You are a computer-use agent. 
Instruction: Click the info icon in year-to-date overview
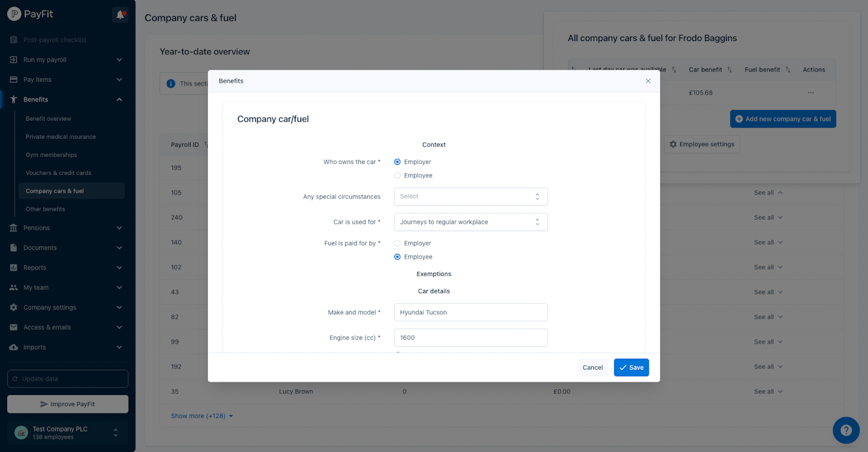(171, 83)
